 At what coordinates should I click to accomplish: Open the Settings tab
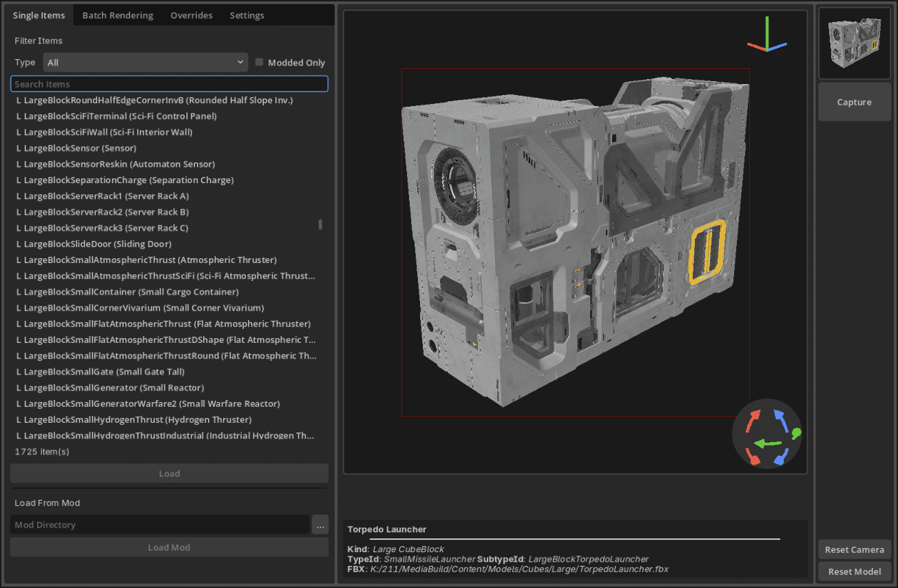click(247, 15)
